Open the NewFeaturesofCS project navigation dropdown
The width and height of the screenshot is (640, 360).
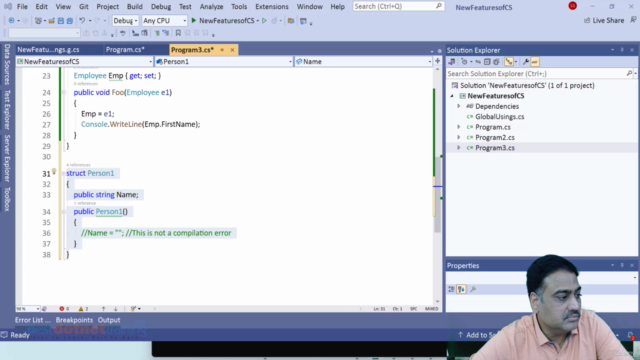click(84, 62)
